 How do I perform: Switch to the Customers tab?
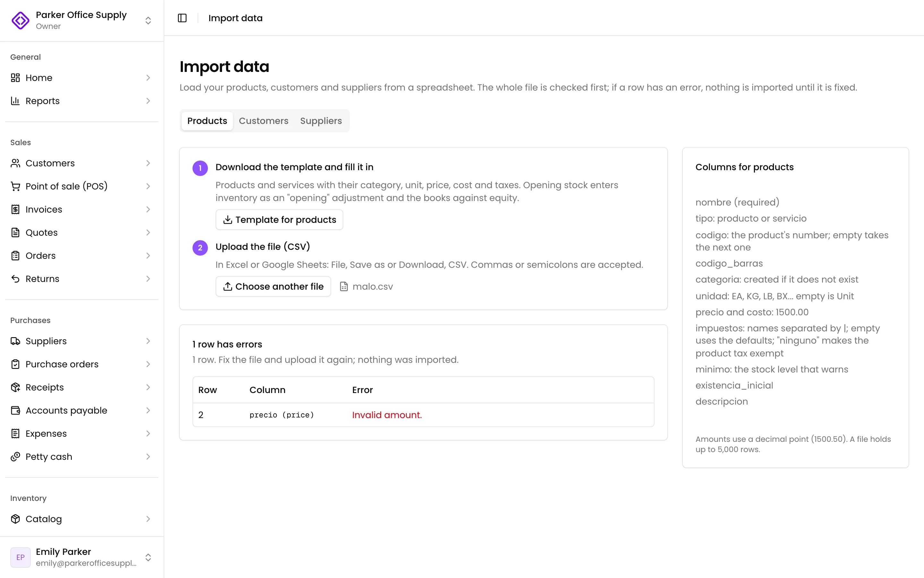pyautogui.click(x=263, y=121)
